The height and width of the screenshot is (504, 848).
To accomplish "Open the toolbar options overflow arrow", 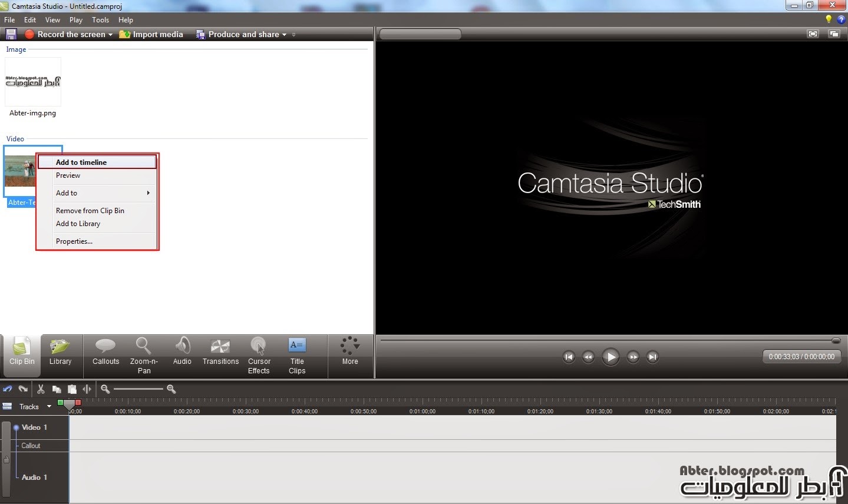I will [x=293, y=35].
